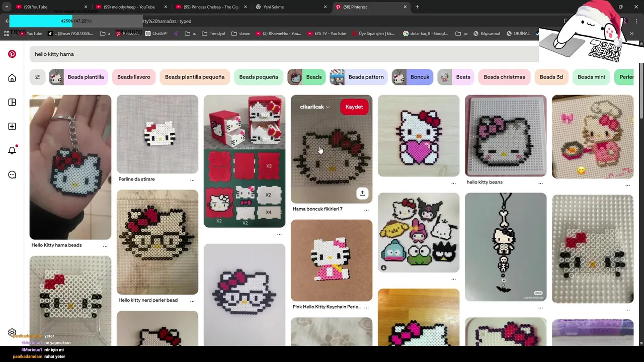Open YouTube bookmark in bookmarks bar
644x362 pixels.
(x=31, y=34)
